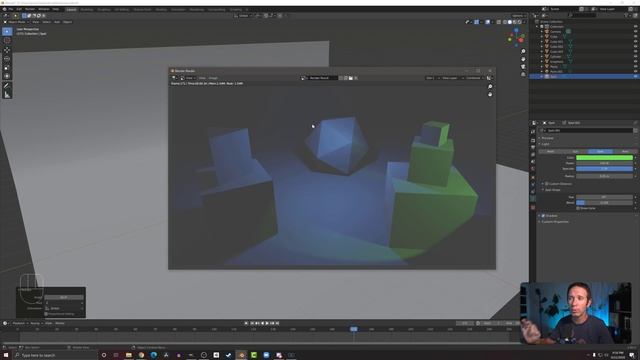This screenshot has height=360, width=640.
Task: Open the Texture properties tab
Action: tap(533, 207)
